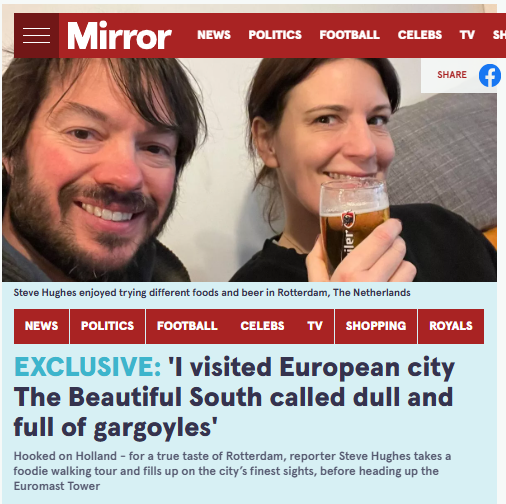
Task: Open Football tab below the photo
Action: [x=187, y=326]
